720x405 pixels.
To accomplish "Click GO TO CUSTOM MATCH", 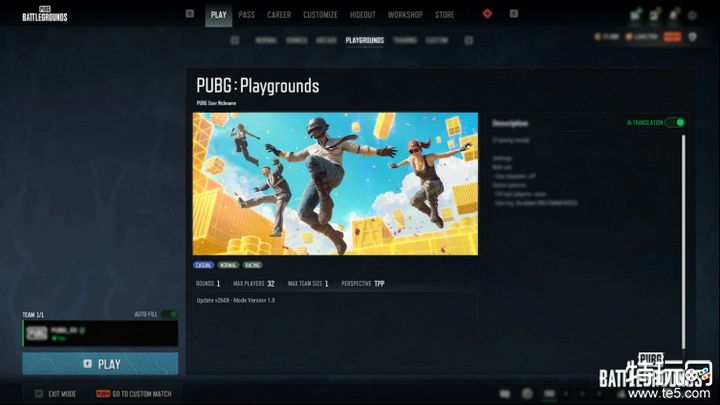I will [x=134, y=394].
